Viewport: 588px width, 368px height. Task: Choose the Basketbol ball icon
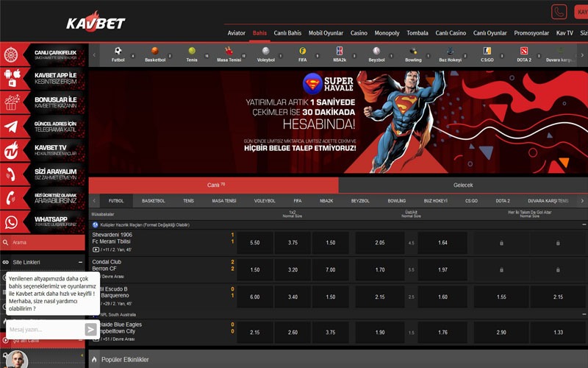tap(155, 52)
